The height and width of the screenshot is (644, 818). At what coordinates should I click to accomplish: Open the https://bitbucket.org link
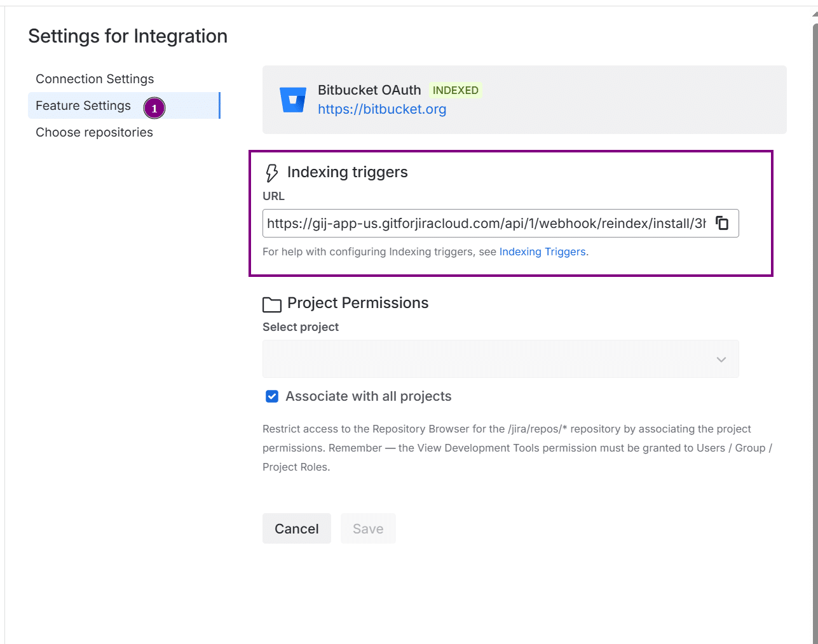(382, 109)
